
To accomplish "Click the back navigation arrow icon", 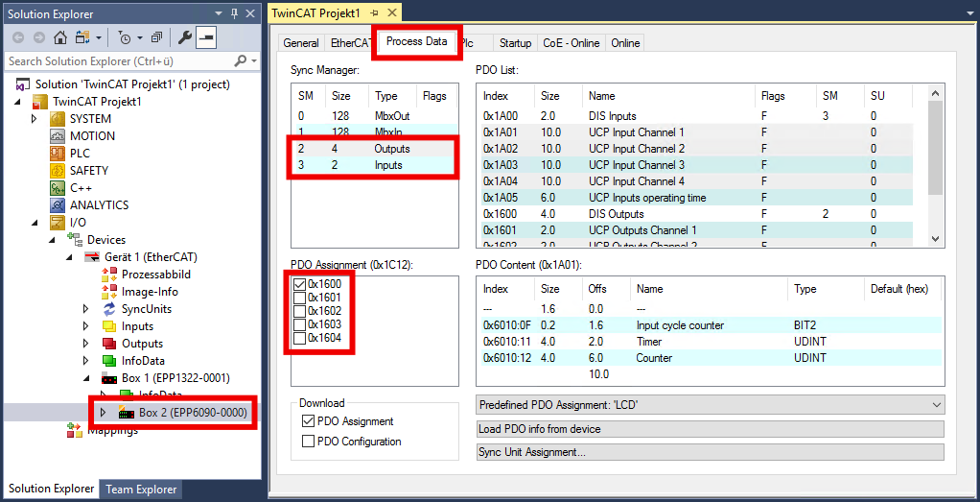I will tap(19, 38).
